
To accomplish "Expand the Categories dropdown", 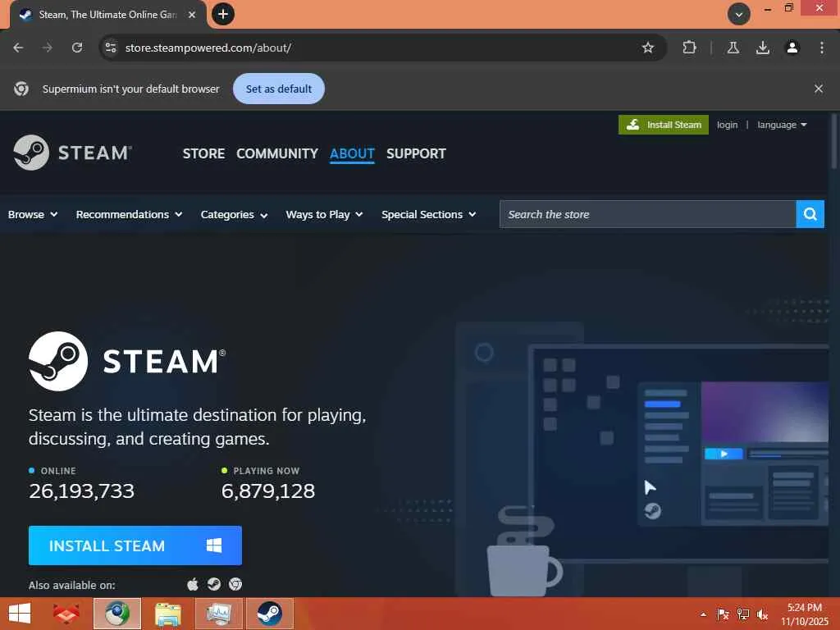I will click(x=234, y=215).
